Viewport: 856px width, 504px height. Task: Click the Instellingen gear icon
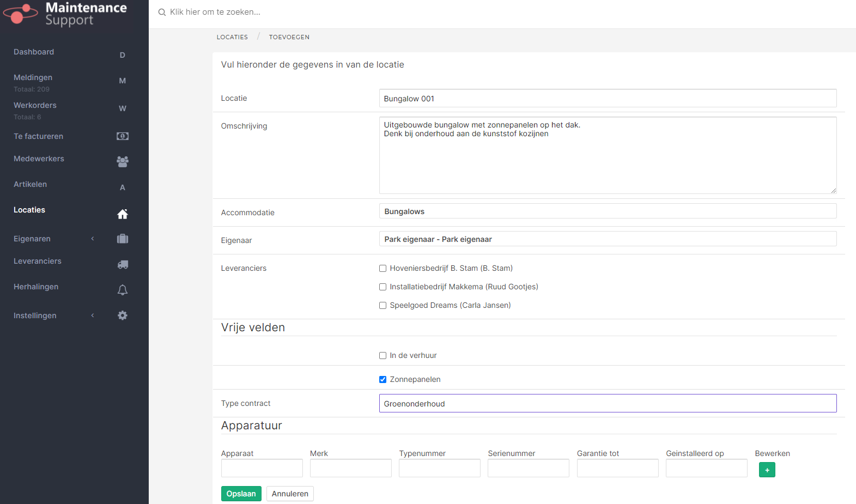[x=123, y=315]
